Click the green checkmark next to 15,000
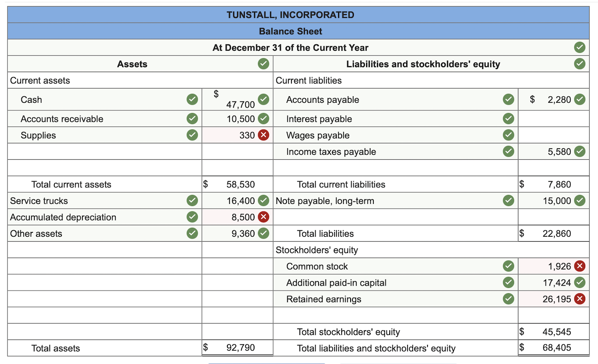Viewport: 598px width, 364px height. (579, 201)
